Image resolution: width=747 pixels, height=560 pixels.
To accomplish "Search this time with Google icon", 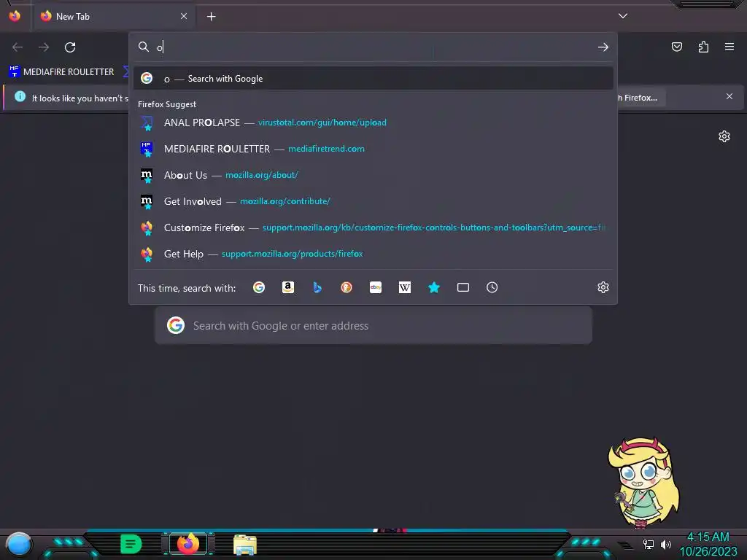I will tap(259, 287).
